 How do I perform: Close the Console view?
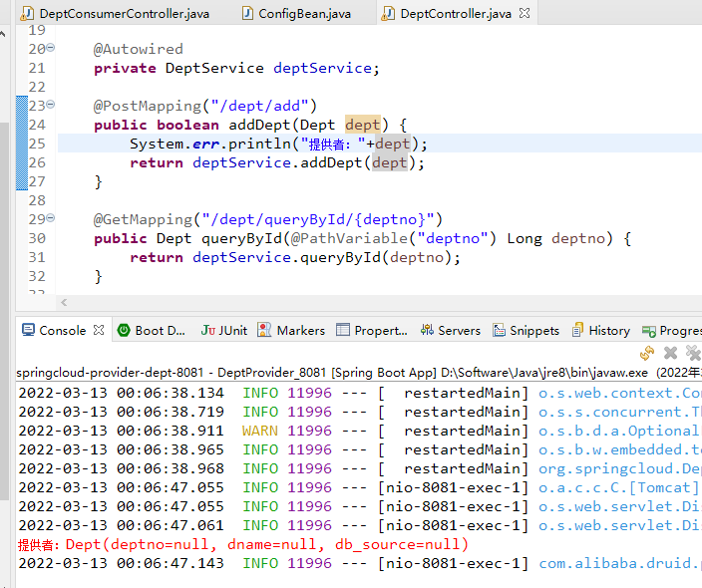pyautogui.click(x=99, y=330)
